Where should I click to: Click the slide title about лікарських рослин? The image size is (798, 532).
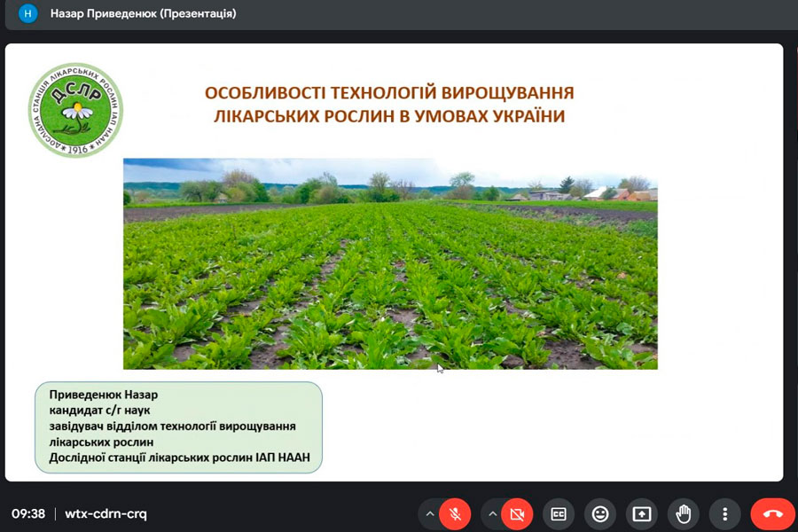(389, 104)
